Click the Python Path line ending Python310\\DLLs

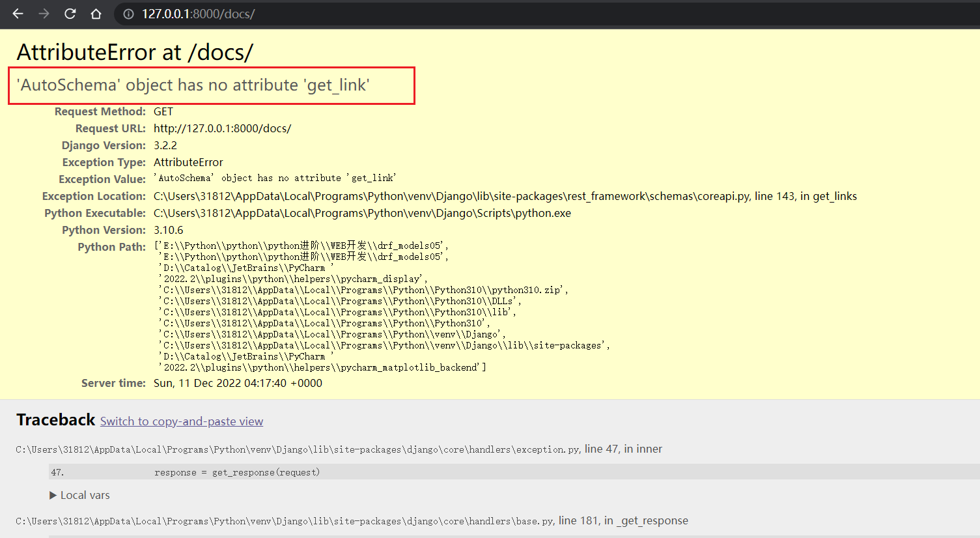click(340, 301)
